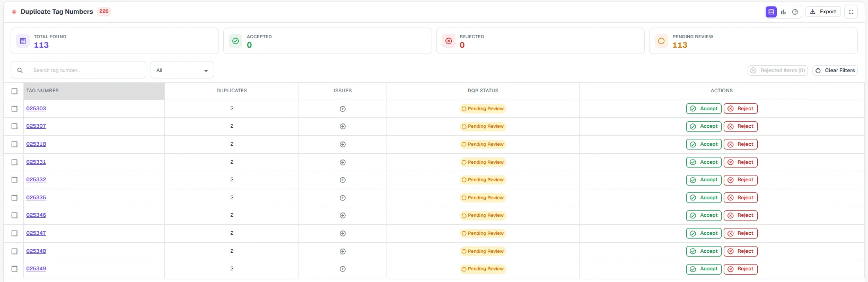This screenshot has height=282, width=868.
Task: Expand issues plus icon for 025307
Action: (x=343, y=126)
